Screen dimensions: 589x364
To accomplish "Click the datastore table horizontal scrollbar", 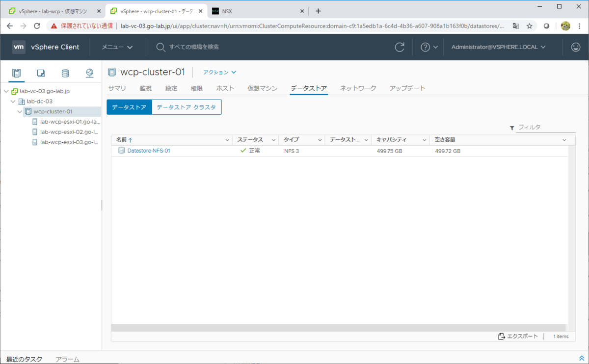I will [x=339, y=327].
